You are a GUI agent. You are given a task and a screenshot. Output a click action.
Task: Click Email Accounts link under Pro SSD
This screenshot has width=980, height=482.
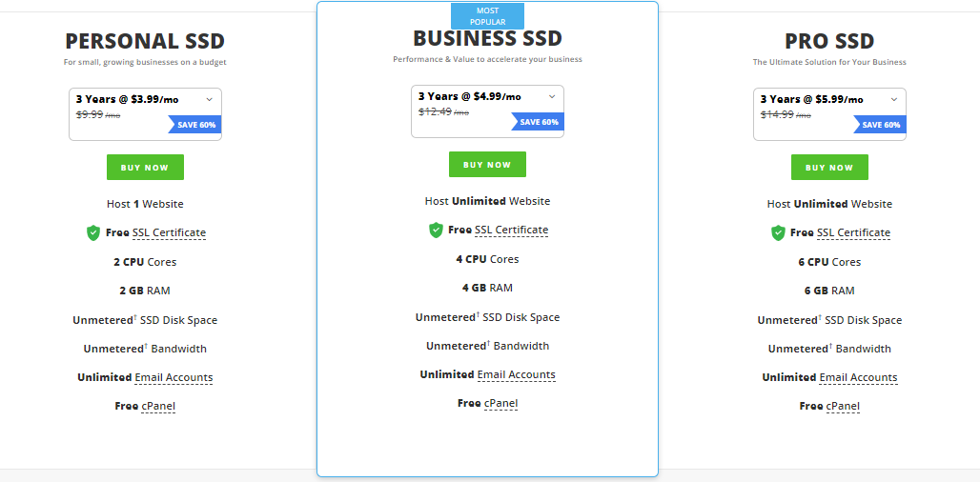pos(858,378)
